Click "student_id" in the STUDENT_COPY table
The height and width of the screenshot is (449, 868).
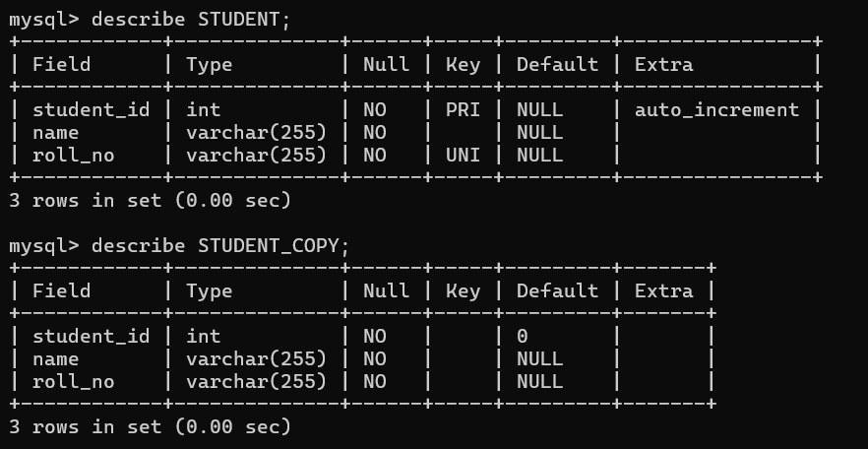point(91,336)
